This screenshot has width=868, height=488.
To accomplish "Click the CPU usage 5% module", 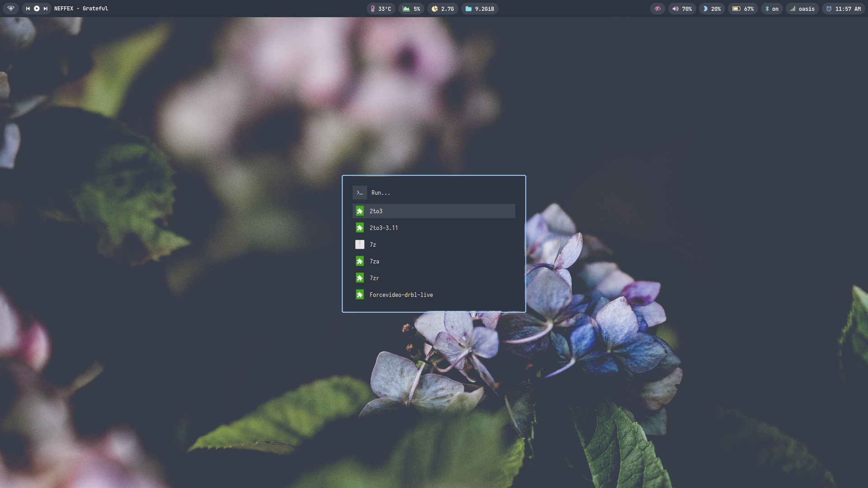I will (411, 9).
